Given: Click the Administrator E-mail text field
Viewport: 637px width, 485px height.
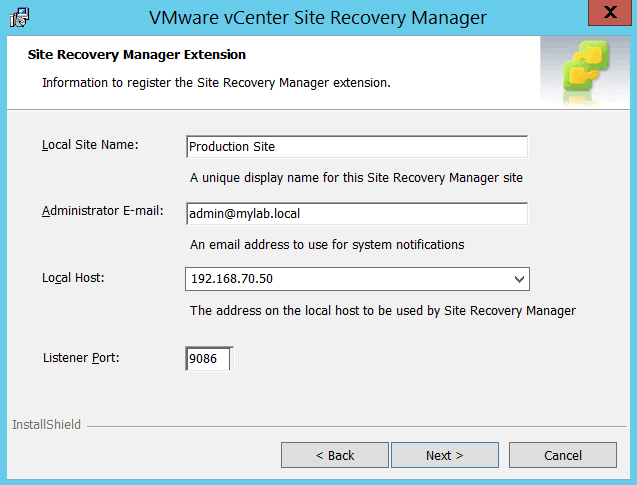Looking at the screenshot, I should (356, 214).
